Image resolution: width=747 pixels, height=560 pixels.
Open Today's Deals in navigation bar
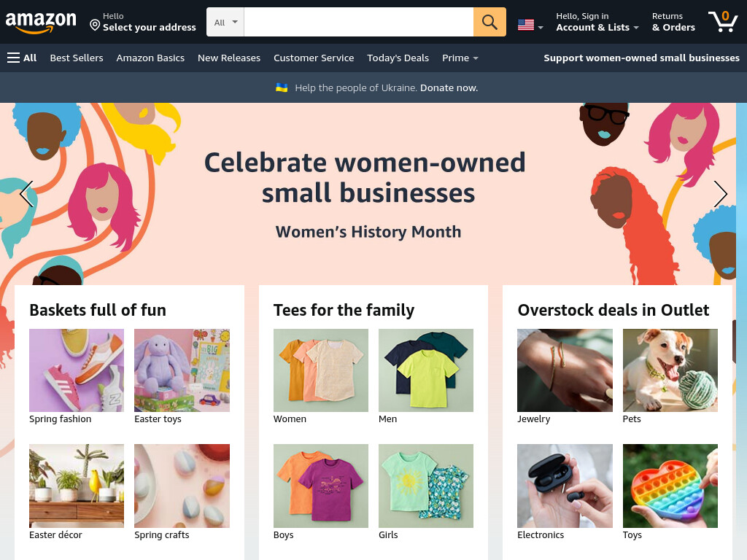(x=398, y=58)
